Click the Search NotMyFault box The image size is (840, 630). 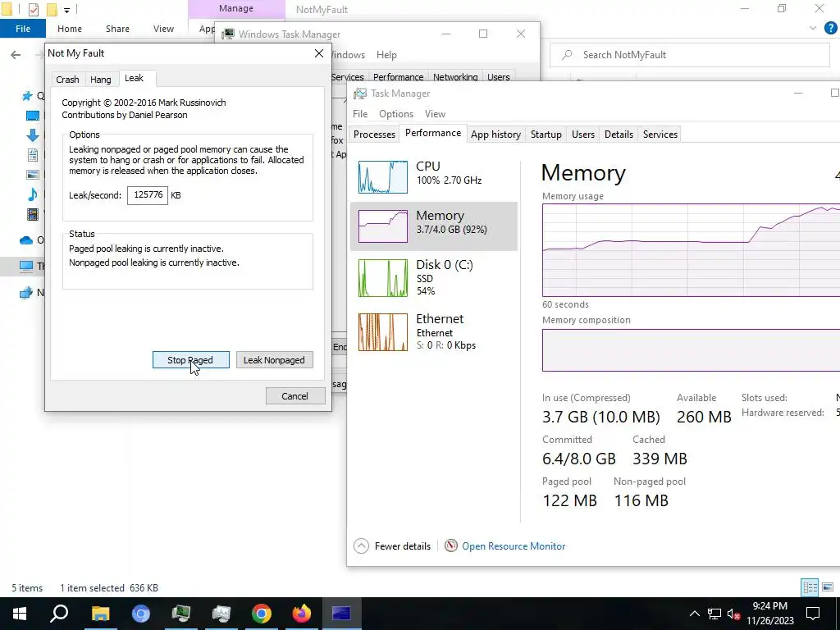point(689,55)
